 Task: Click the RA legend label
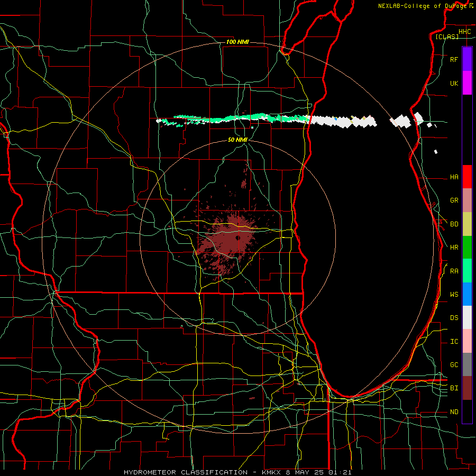click(454, 271)
